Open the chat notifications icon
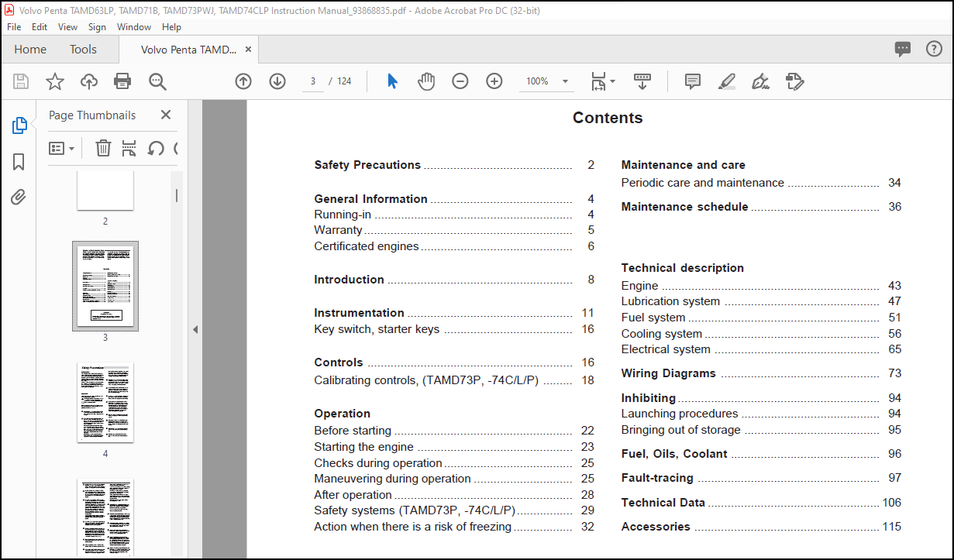Image resolution: width=954 pixels, height=560 pixels. click(903, 49)
